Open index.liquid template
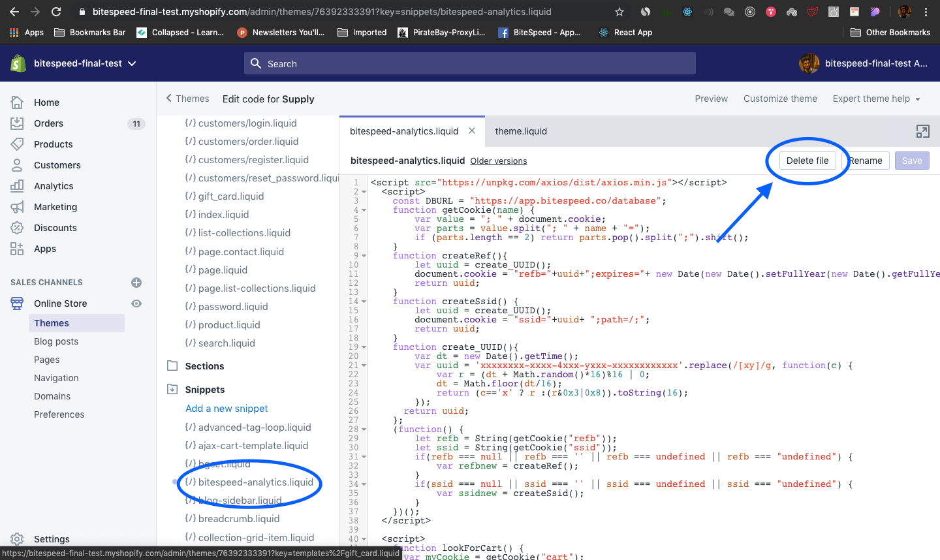 tap(223, 215)
